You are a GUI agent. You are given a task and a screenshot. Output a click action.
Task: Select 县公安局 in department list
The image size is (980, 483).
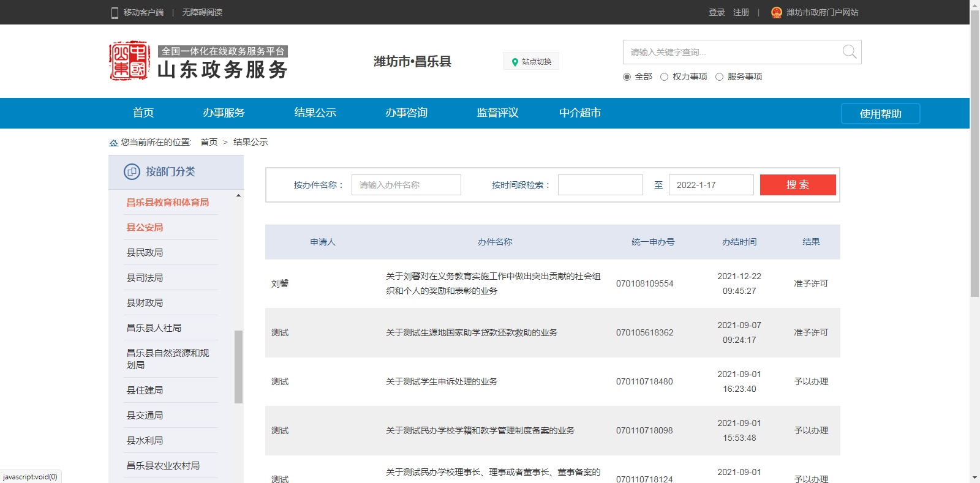coord(145,228)
